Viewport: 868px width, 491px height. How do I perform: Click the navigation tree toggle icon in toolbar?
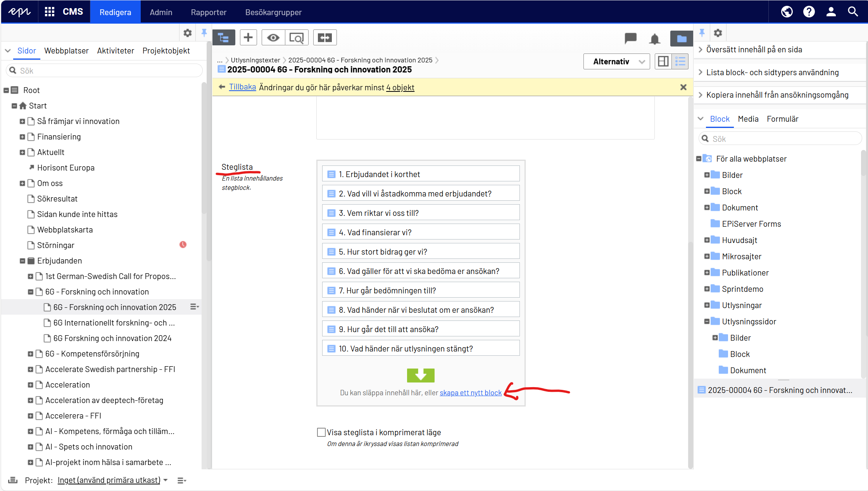224,38
